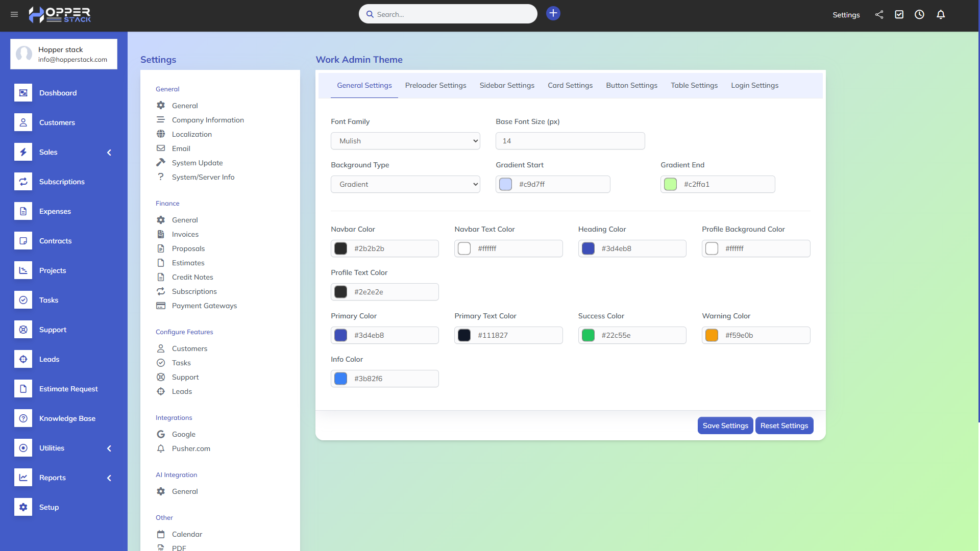Image resolution: width=980 pixels, height=551 pixels.
Task: Switch to Button Settings tab
Action: click(631, 85)
